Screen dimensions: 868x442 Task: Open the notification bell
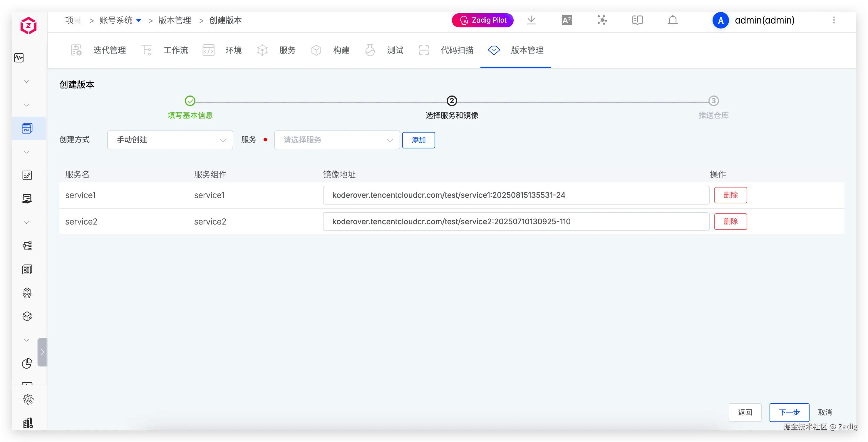(x=673, y=20)
